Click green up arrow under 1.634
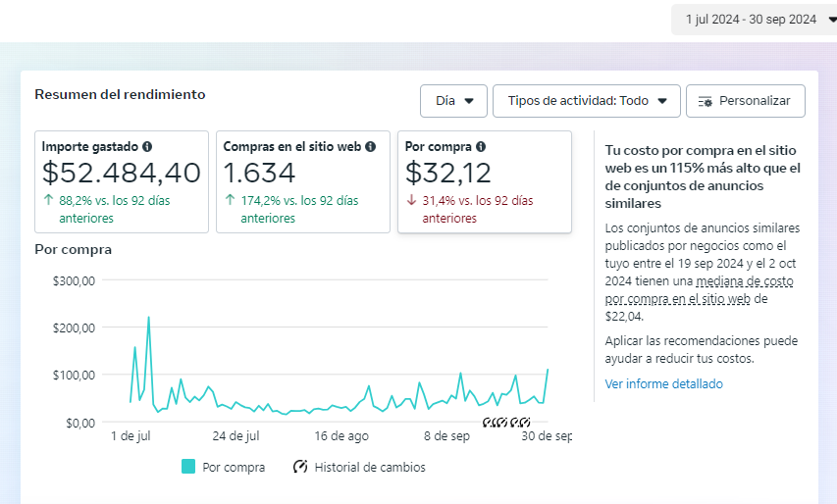This screenshot has height=504, width=837. coord(230,200)
